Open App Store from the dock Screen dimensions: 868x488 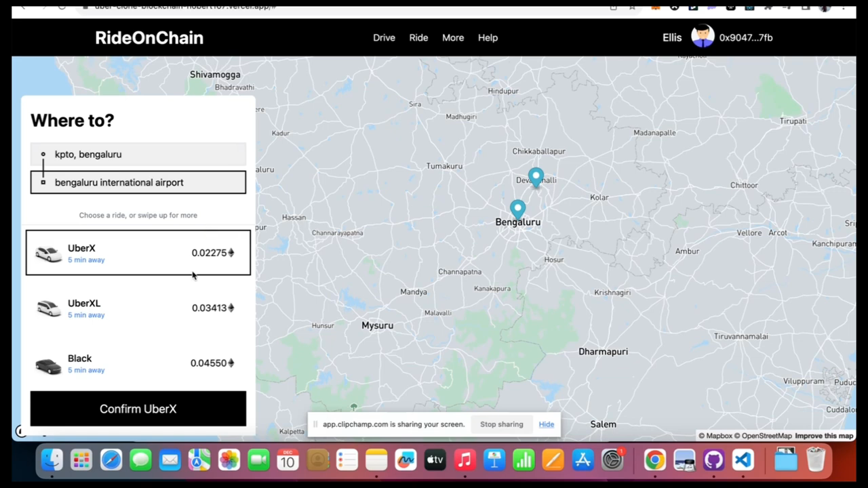tap(583, 460)
